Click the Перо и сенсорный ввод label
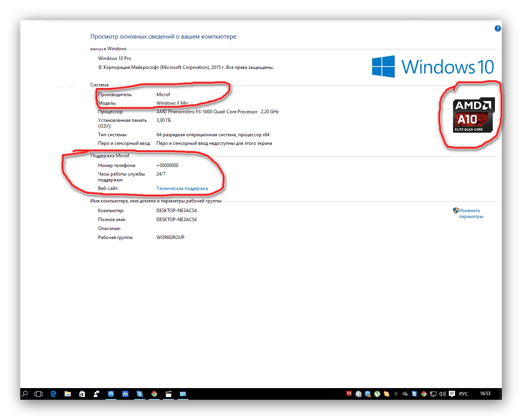The height and width of the screenshot is (420, 522). 124,143
